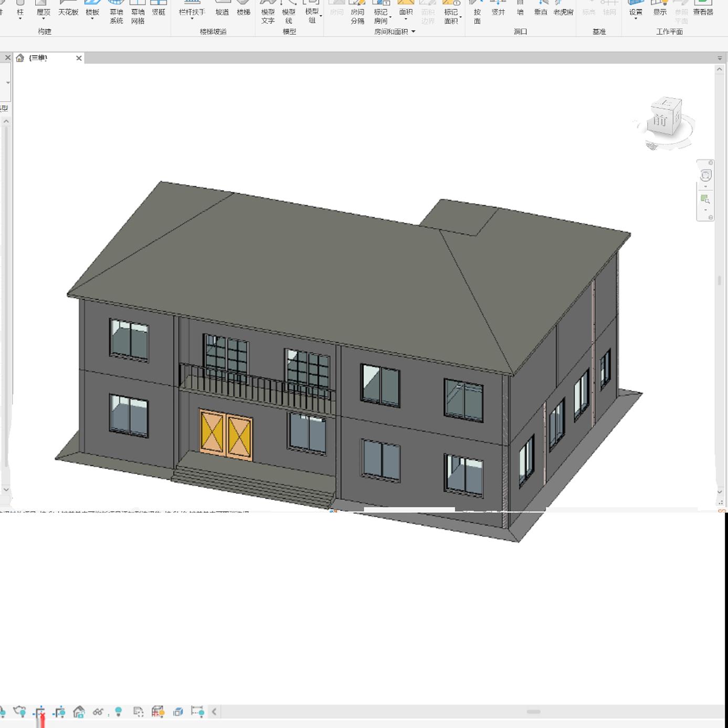Toggle 显示隐藏的图元 lightbulb on status bar

pyautogui.click(x=118, y=712)
